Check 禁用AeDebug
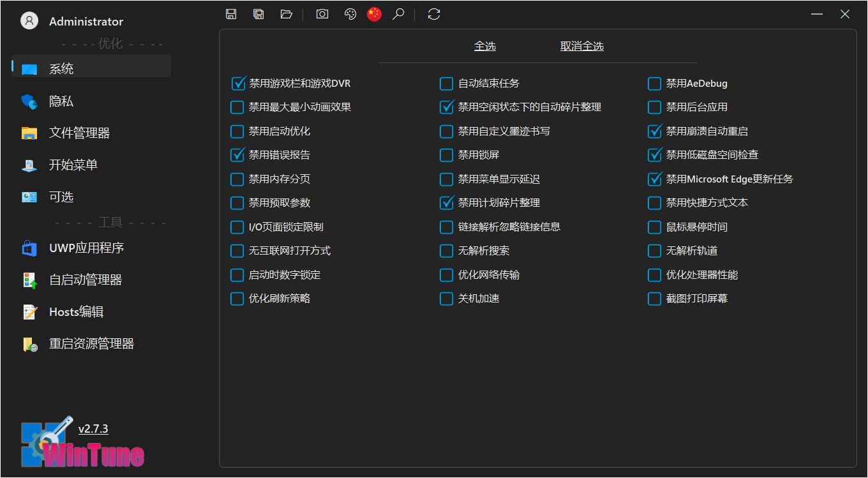The image size is (868, 478). pos(655,84)
